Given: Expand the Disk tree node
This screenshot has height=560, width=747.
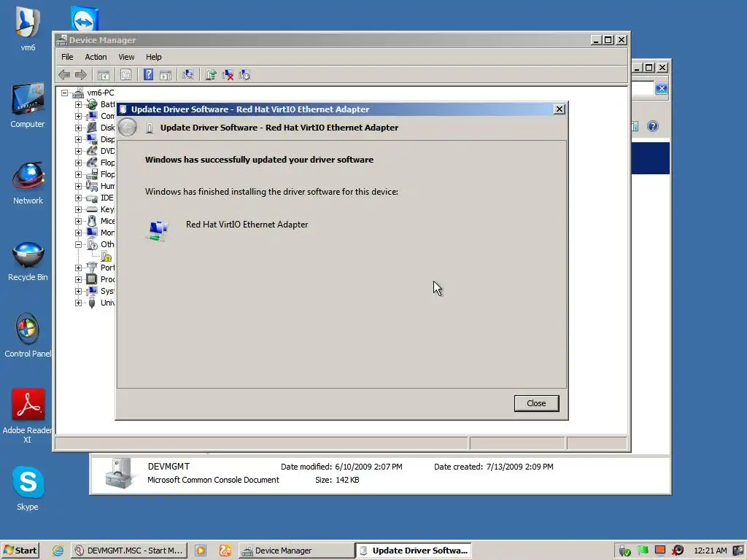Looking at the screenshot, I should [78, 128].
